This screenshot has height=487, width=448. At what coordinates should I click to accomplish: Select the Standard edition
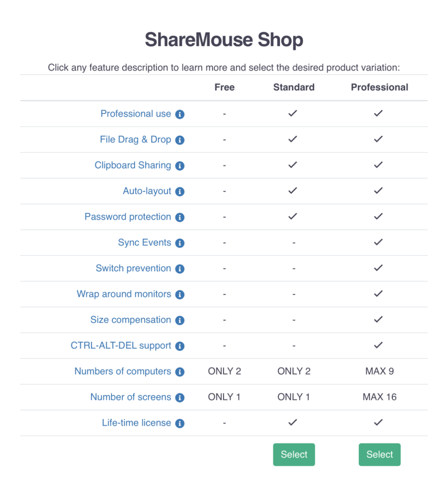294,454
